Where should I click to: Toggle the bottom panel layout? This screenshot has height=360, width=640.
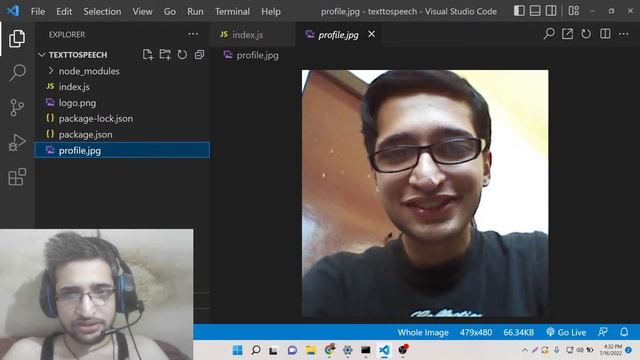pyautogui.click(x=535, y=11)
